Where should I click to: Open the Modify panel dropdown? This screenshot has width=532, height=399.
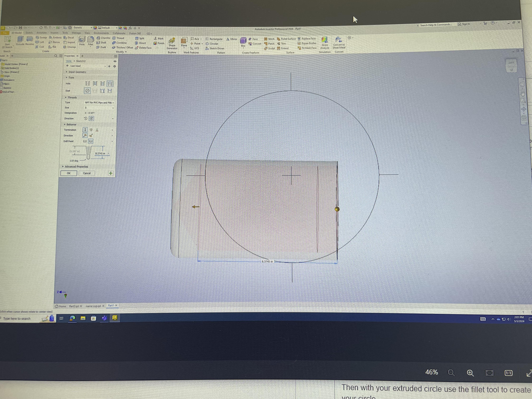click(121, 52)
